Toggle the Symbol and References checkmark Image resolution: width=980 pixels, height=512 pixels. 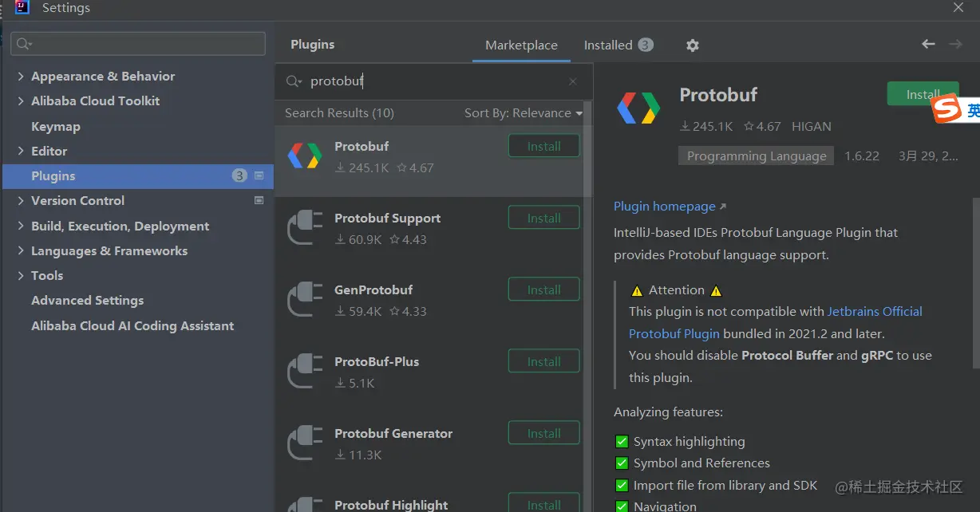click(x=622, y=463)
